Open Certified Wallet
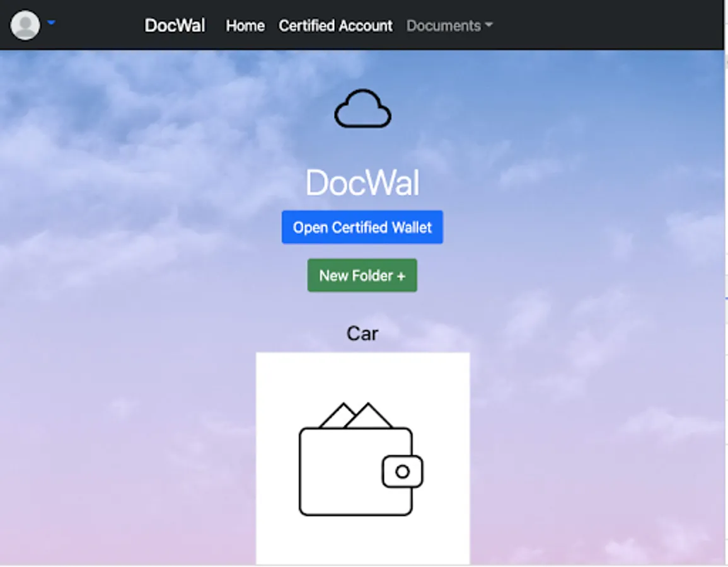The width and height of the screenshot is (728, 567). 362,227
